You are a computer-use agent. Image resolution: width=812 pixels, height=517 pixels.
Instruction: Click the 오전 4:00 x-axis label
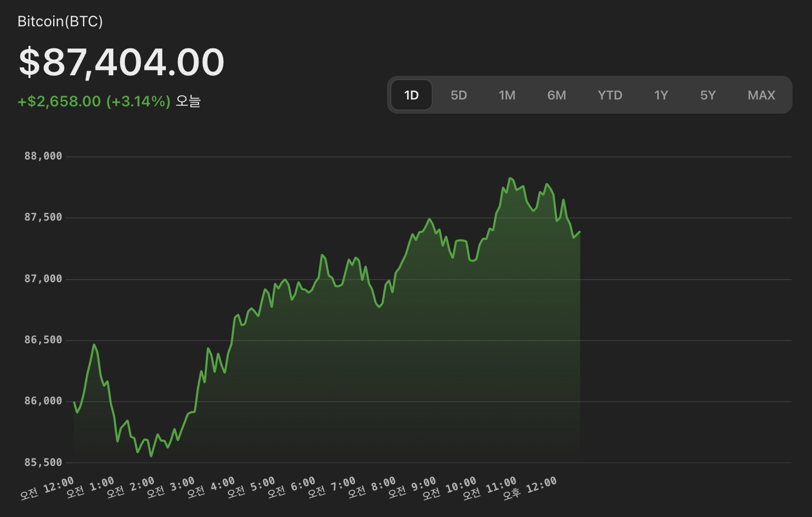click(211, 488)
